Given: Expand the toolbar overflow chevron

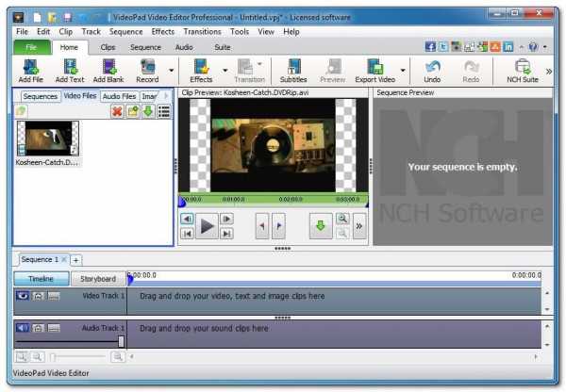Looking at the screenshot, I should click(549, 72).
